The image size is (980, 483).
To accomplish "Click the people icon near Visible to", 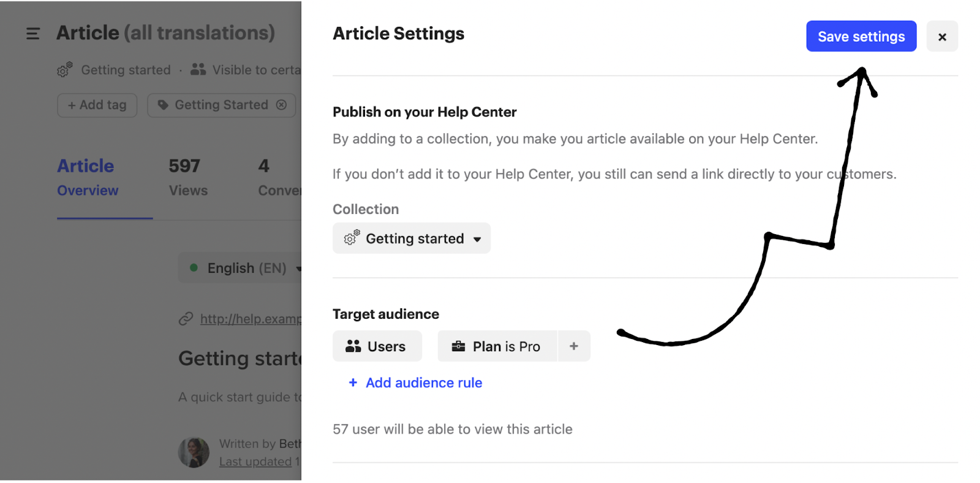I will coord(198,69).
